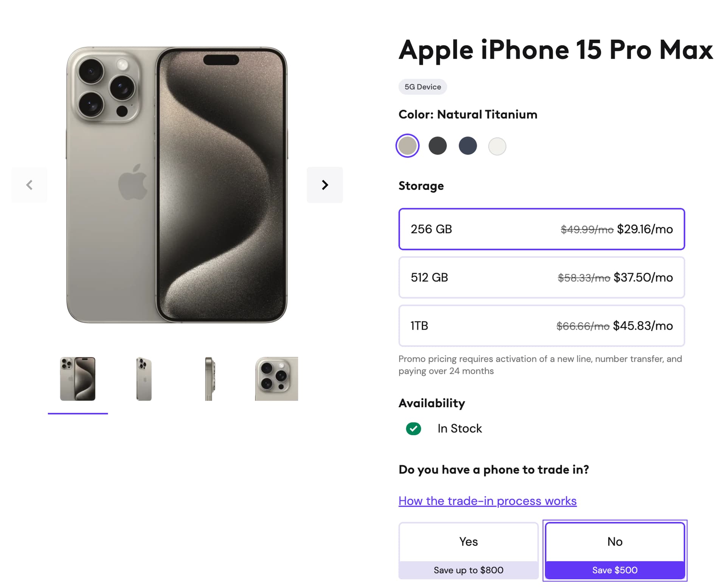Show front and back phone thumbnail
This screenshot has height=588, width=726.
point(78,379)
